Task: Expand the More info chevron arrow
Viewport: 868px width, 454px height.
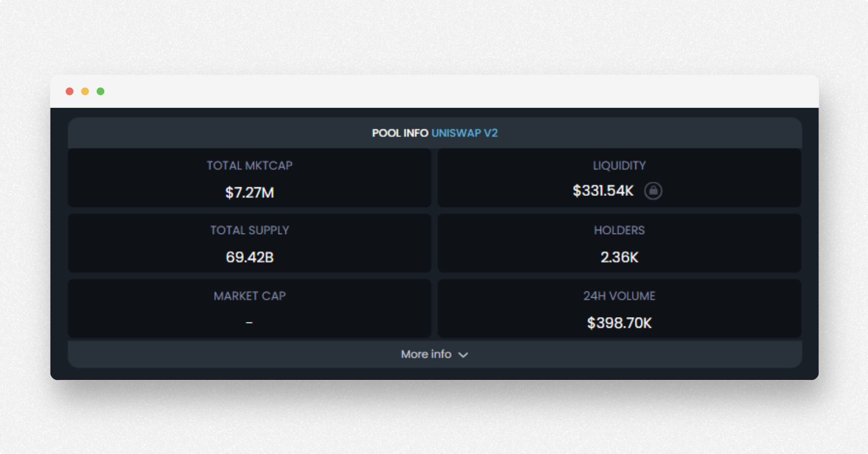Action: point(463,355)
